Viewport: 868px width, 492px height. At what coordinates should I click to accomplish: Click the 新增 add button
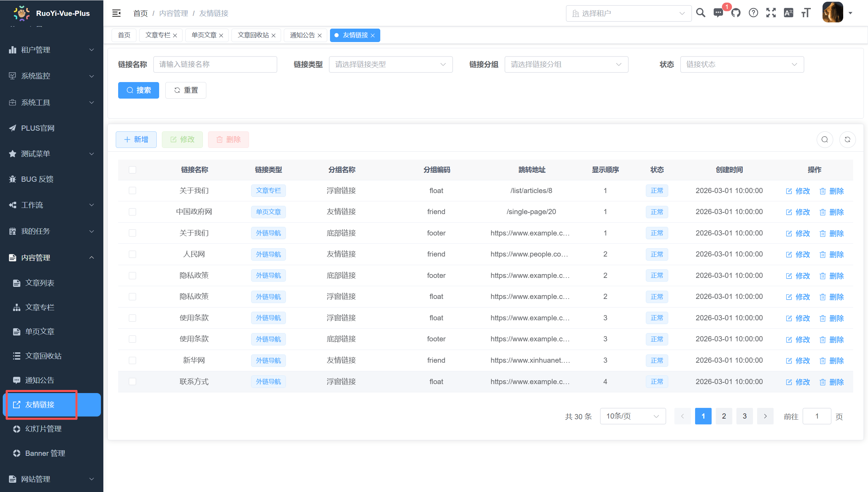coord(136,139)
